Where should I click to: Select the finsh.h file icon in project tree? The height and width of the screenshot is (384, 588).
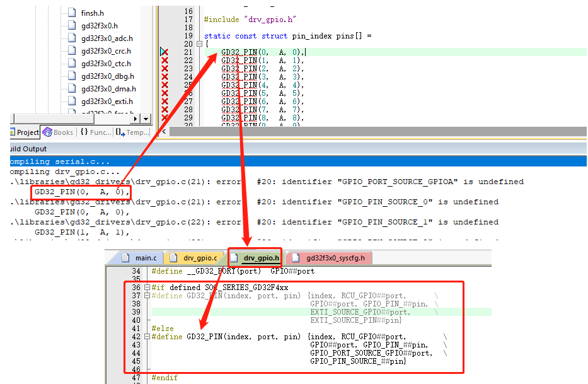(x=72, y=13)
